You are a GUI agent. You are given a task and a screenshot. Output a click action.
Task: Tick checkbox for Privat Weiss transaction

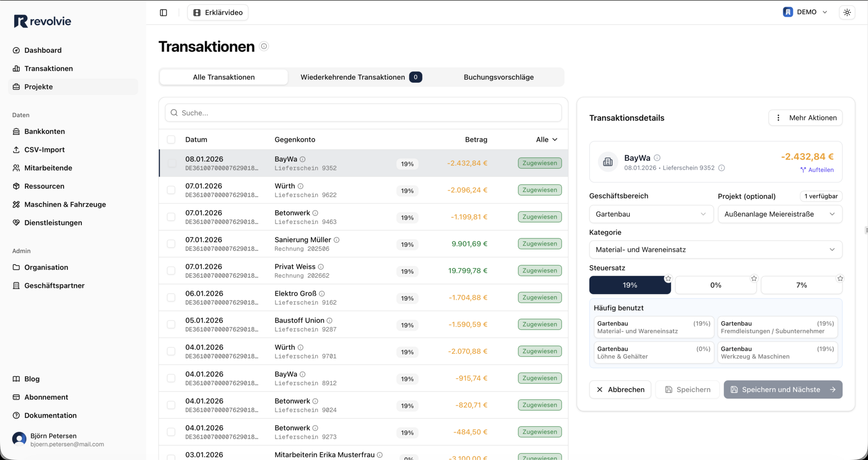171,271
